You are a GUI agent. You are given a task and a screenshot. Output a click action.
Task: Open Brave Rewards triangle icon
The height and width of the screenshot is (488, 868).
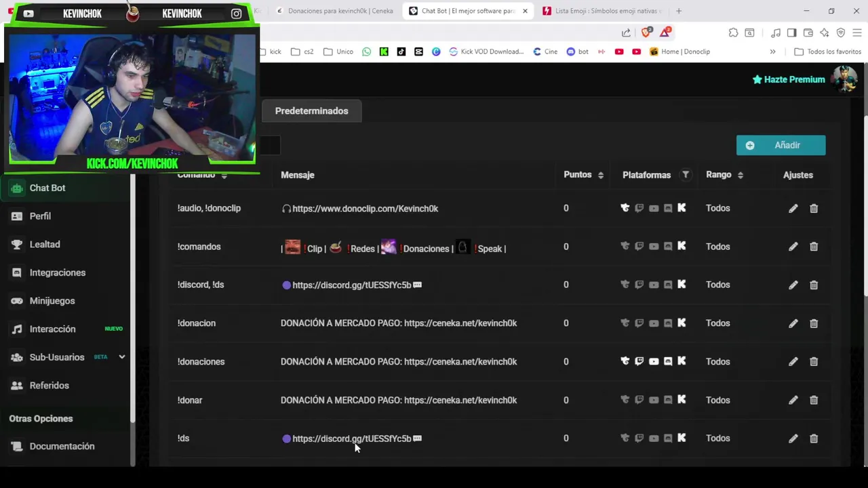[666, 32]
